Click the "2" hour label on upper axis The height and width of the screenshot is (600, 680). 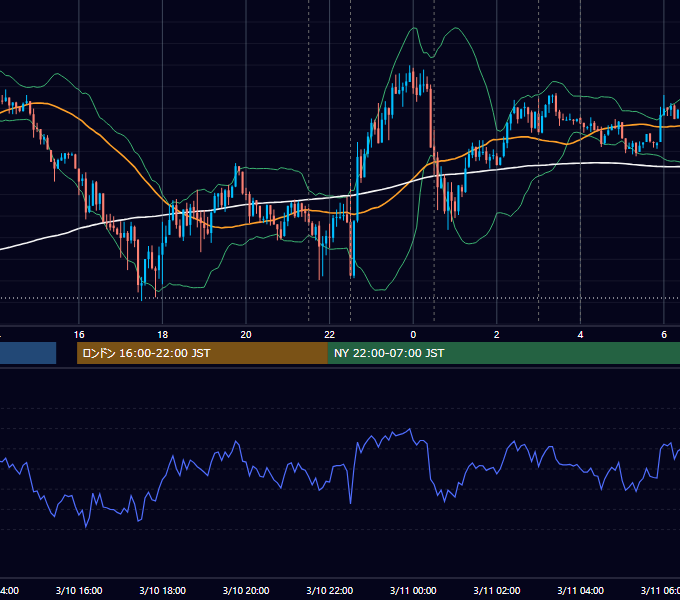[497, 334]
